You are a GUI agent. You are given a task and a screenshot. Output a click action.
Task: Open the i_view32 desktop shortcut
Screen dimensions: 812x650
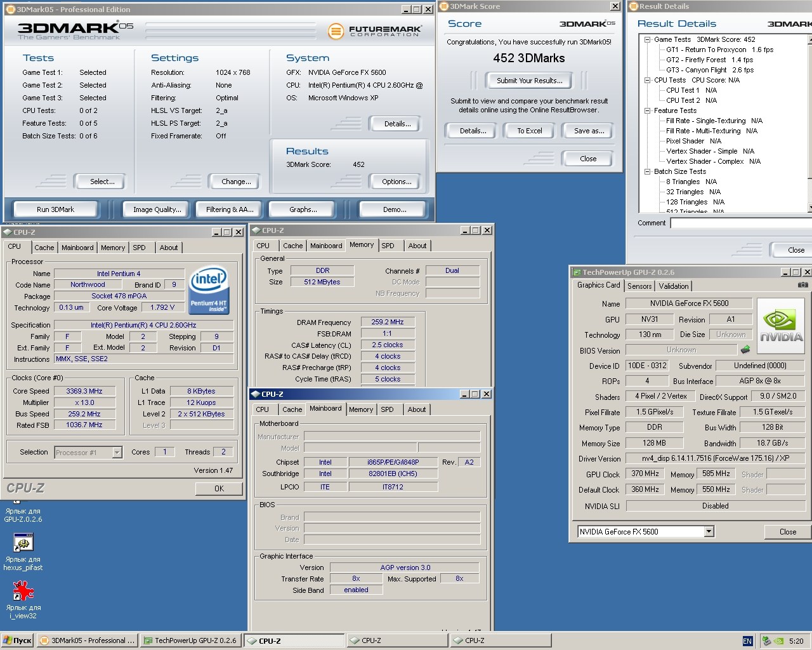[23, 599]
